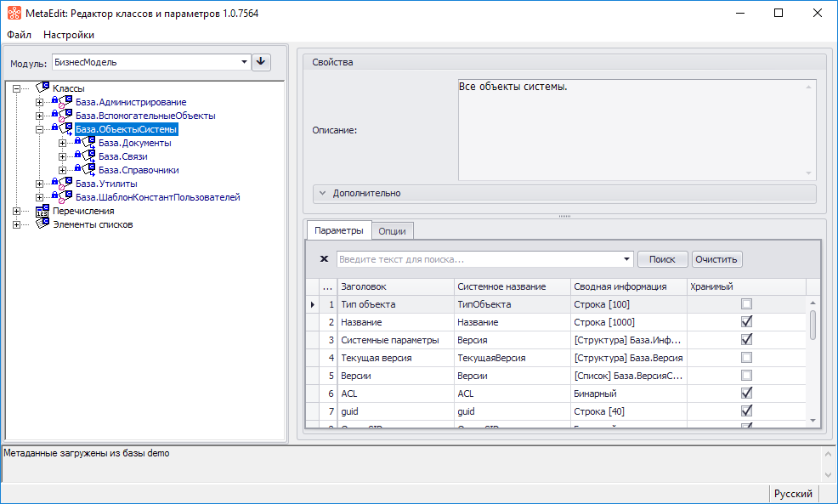838x504 pixels.
Task: Enable Хранимый checkbox for Тип объекта row
Action: coord(746,304)
